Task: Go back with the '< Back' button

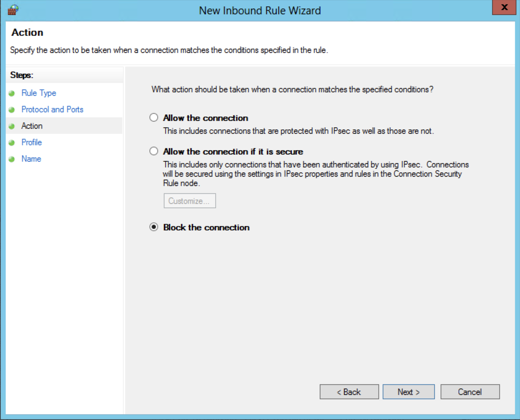Action: (x=349, y=392)
